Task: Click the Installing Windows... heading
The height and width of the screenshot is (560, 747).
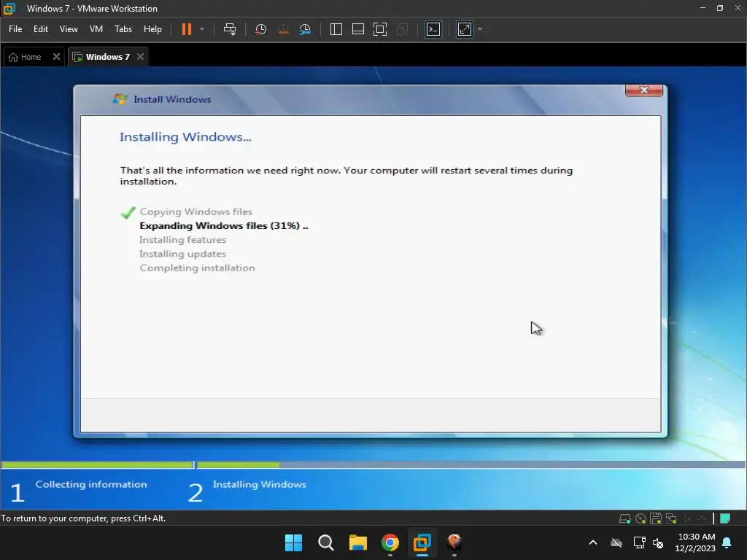Action: point(185,137)
